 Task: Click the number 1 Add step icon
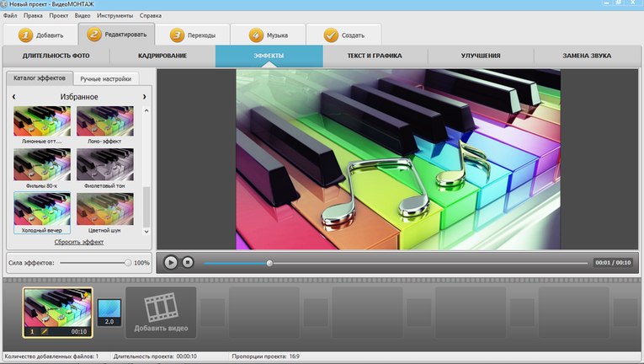click(x=25, y=35)
